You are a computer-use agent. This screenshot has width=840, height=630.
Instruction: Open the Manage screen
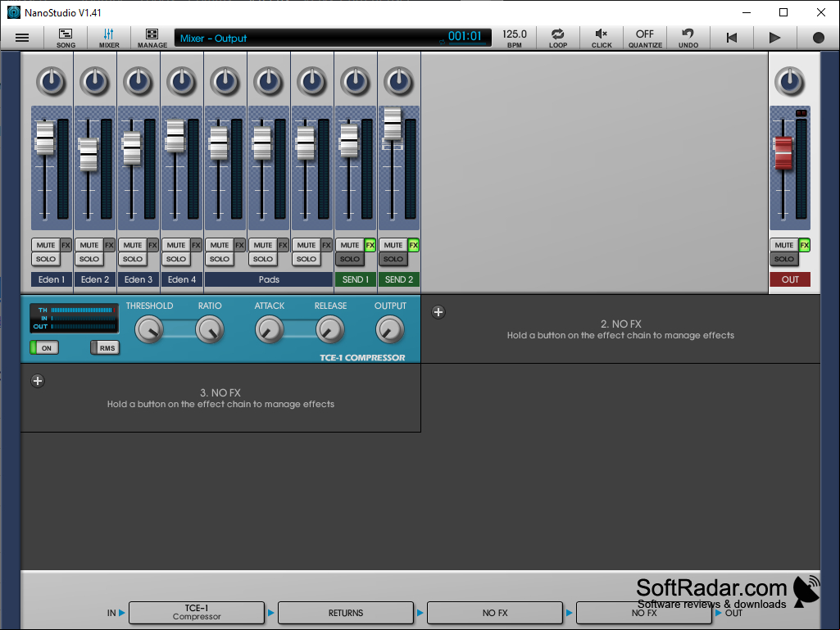tap(152, 38)
